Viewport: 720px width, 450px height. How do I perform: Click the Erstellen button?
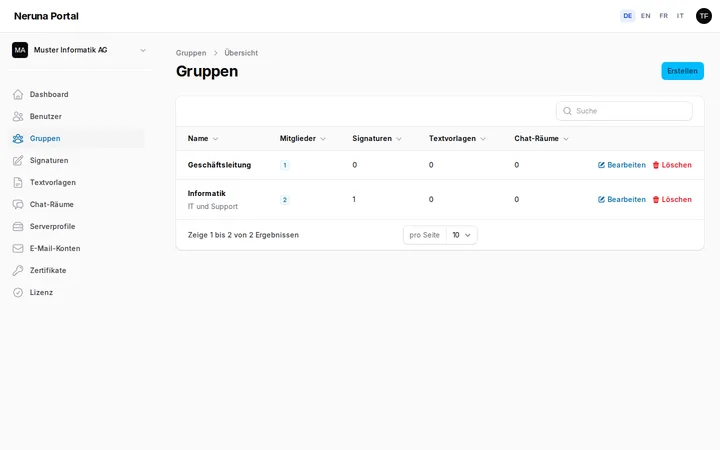click(x=682, y=71)
